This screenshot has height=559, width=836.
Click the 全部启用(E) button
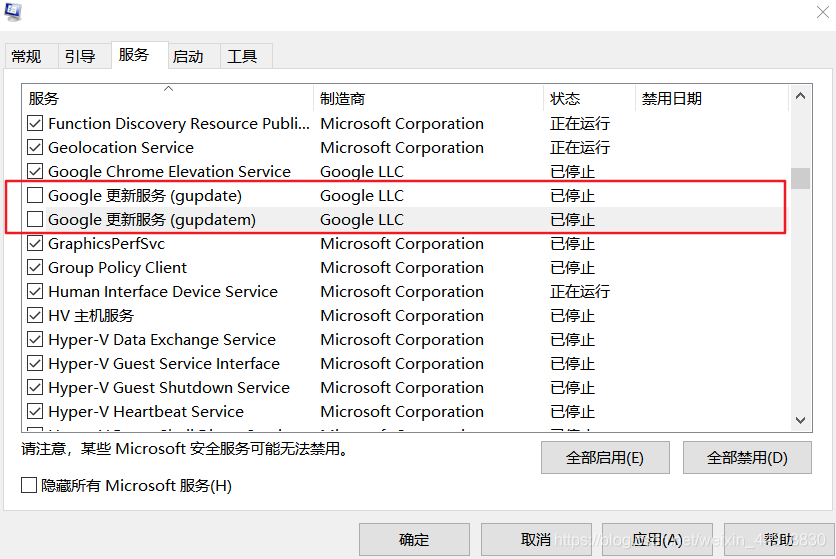click(605, 458)
